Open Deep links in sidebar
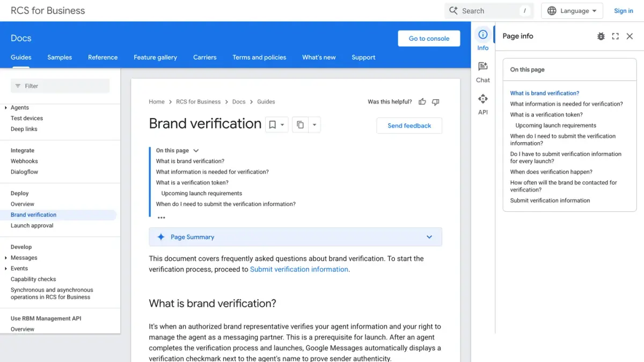Viewport: 644px width, 362px height. [x=24, y=129]
